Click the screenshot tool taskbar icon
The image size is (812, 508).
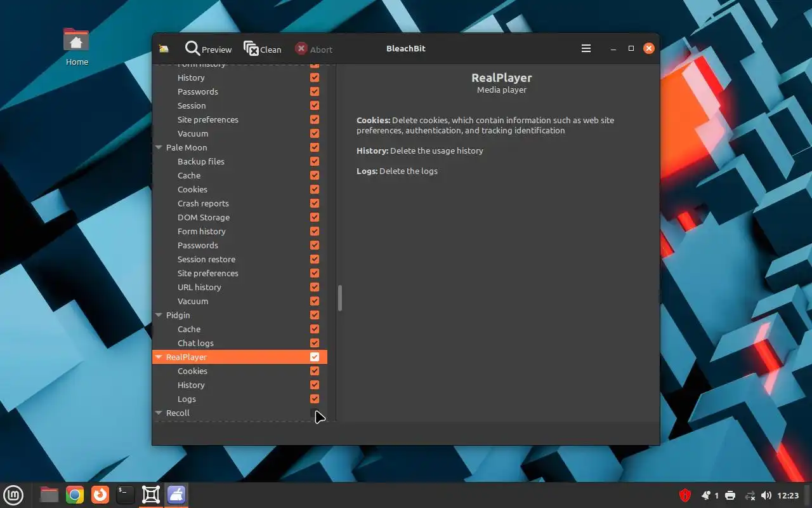[x=151, y=495]
